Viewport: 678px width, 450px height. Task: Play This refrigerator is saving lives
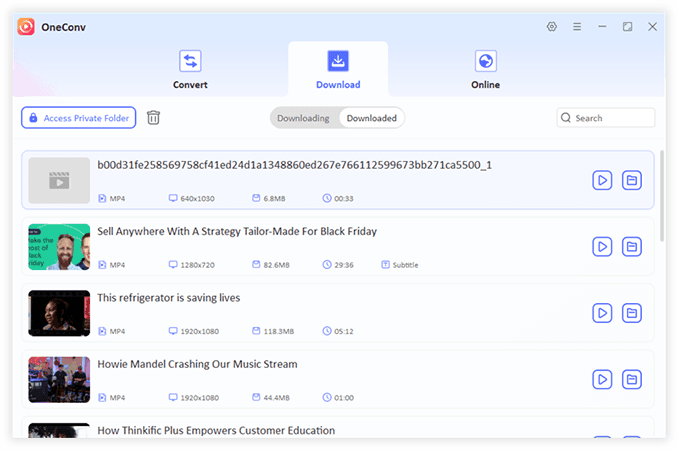(x=602, y=313)
